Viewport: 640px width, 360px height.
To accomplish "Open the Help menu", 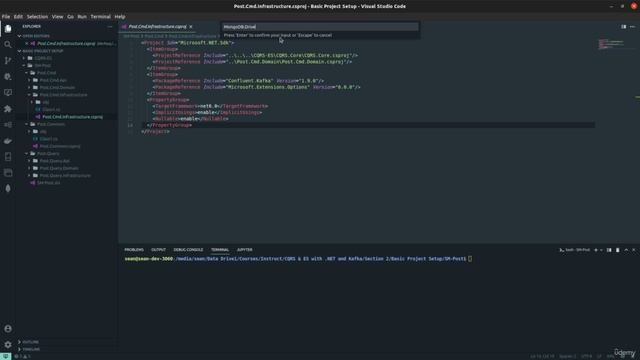I will pos(120,17).
